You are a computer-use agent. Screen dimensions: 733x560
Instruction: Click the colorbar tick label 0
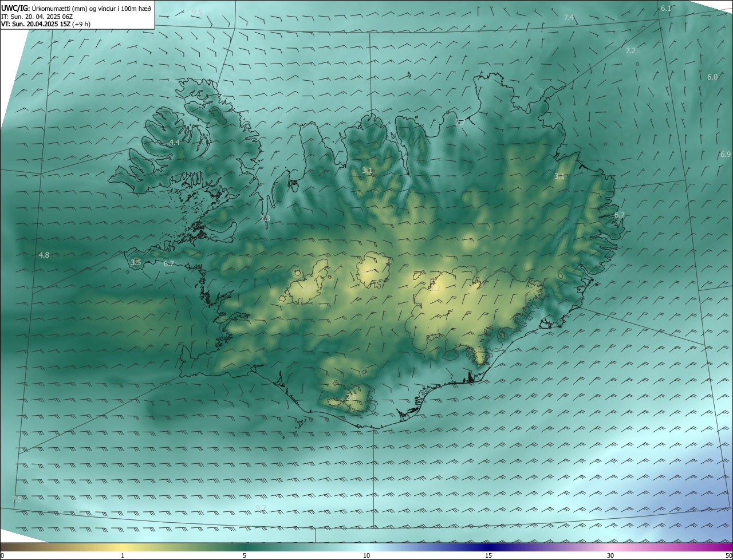tap(2, 556)
